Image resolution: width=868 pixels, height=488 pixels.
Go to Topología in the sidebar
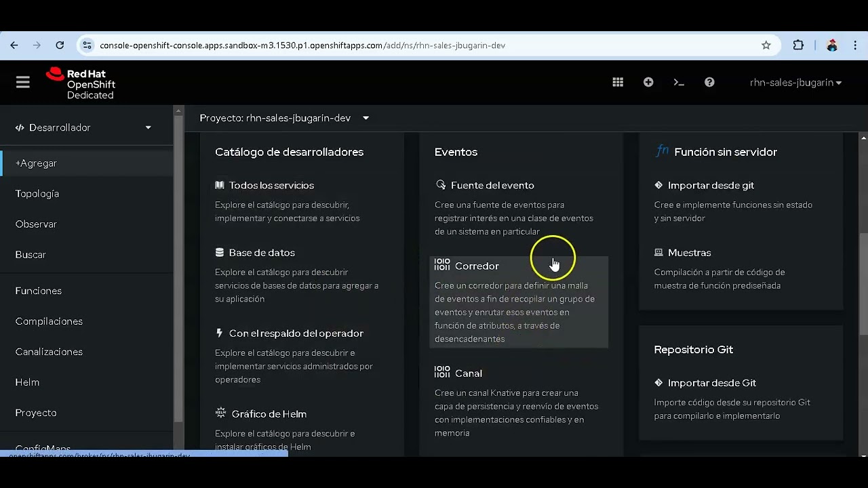coord(37,194)
